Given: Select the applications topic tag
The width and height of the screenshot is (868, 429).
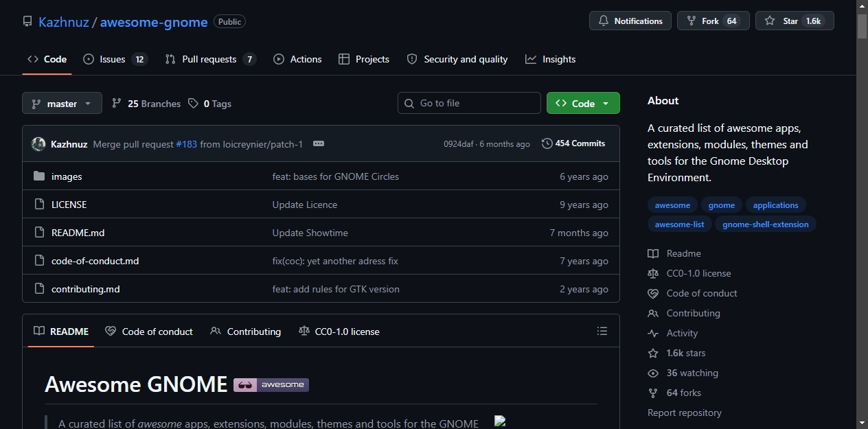Looking at the screenshot, I should point(776,205).
